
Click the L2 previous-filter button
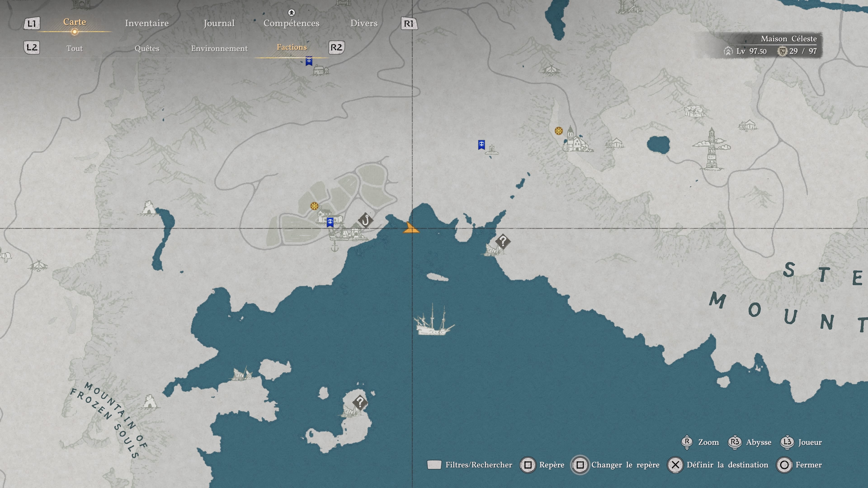(x=32, y=47)
